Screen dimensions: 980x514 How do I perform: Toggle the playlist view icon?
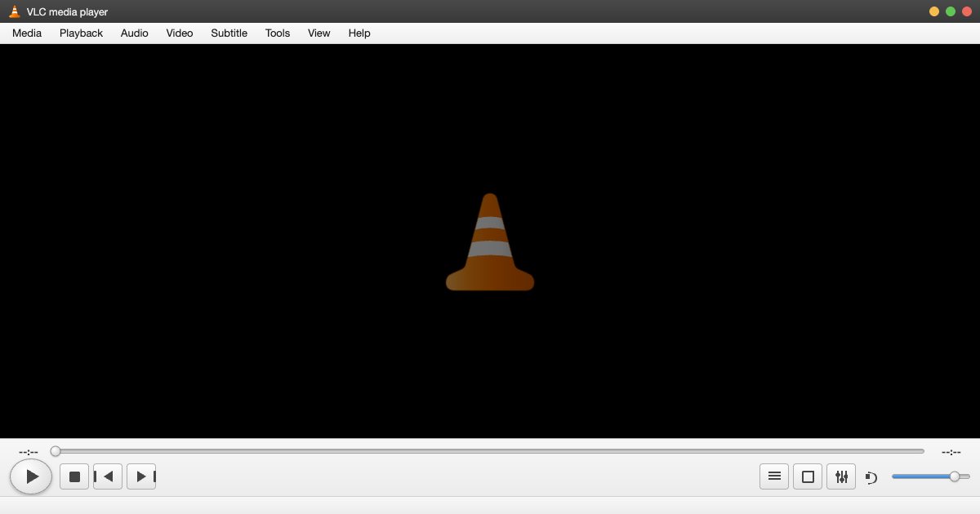pyautogui.click(x=774, y=476)
